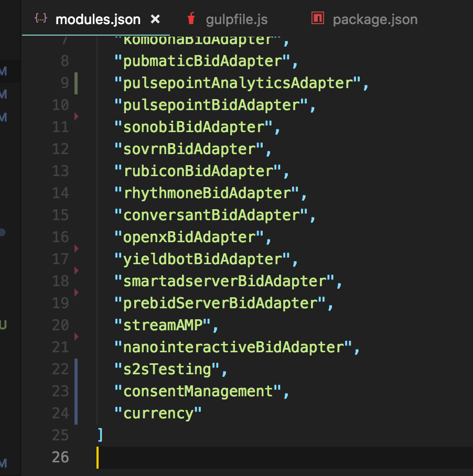Click red deletion arrow above line 17
This screenshot has height=476, width=473.
(77, 248)
